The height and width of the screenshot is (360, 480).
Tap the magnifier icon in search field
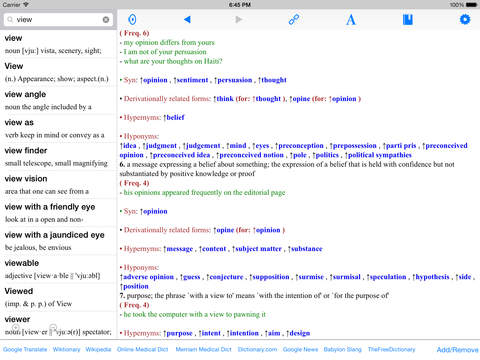[10, 20]
